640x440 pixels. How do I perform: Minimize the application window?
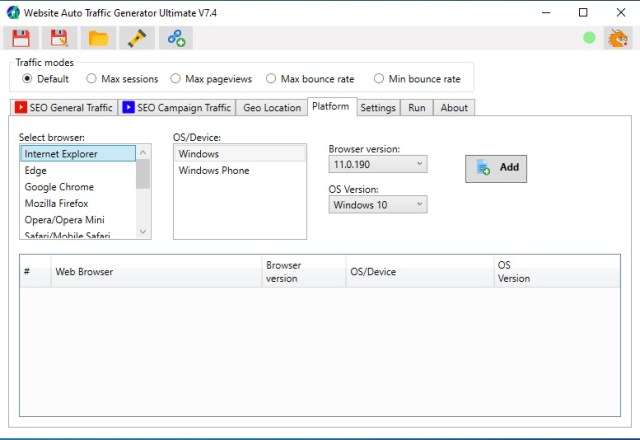click(x=546, y=13)
